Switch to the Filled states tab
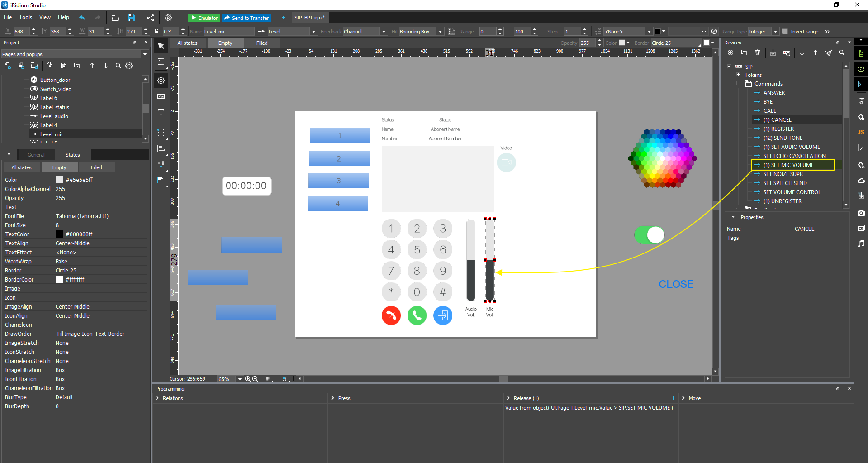 [96, 167]
